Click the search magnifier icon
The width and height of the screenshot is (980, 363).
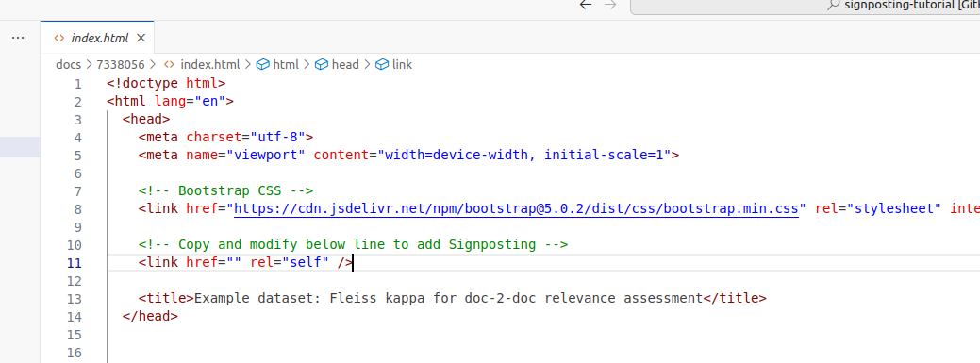pos(833,5)
